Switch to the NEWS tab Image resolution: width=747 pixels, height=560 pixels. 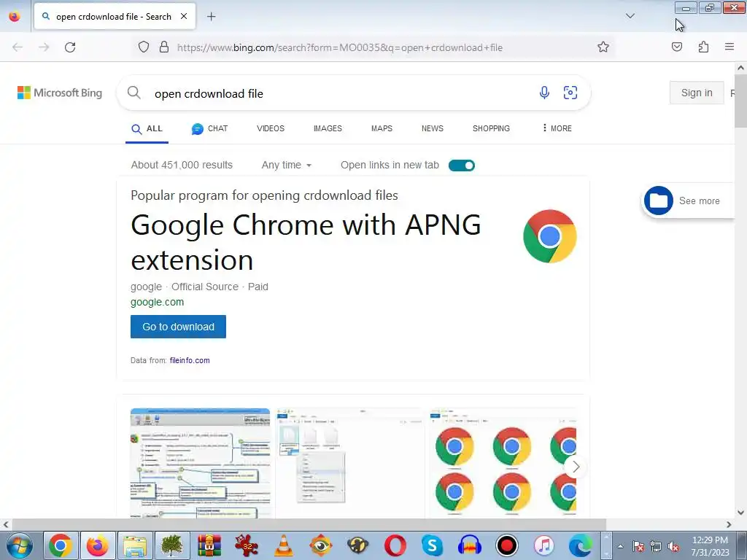432,128
